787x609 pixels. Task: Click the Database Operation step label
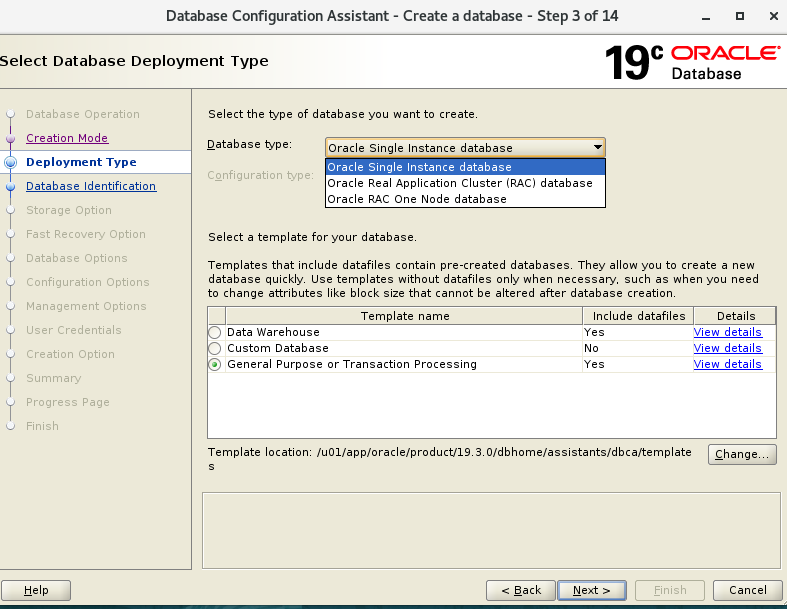(x=83, y=114)
